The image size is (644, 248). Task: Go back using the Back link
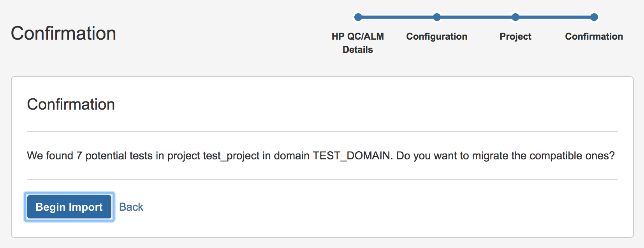click(131, 207)
